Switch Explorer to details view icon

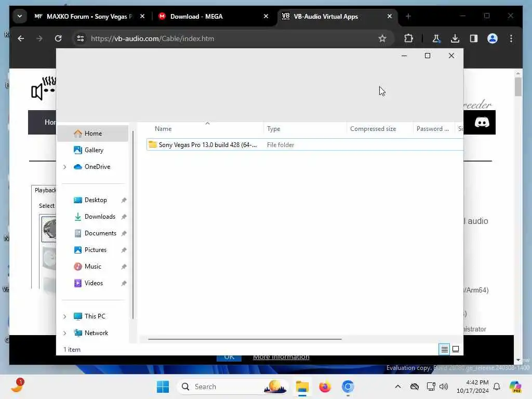(x=444, y=349)
